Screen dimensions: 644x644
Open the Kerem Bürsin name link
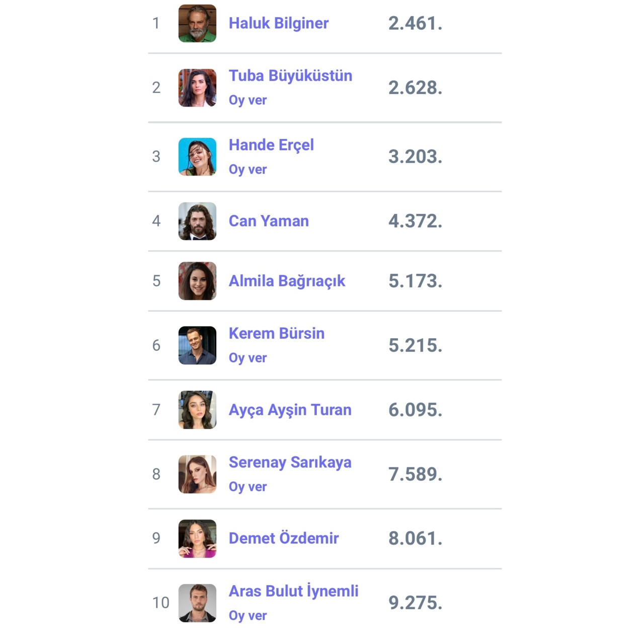(276, 333)
